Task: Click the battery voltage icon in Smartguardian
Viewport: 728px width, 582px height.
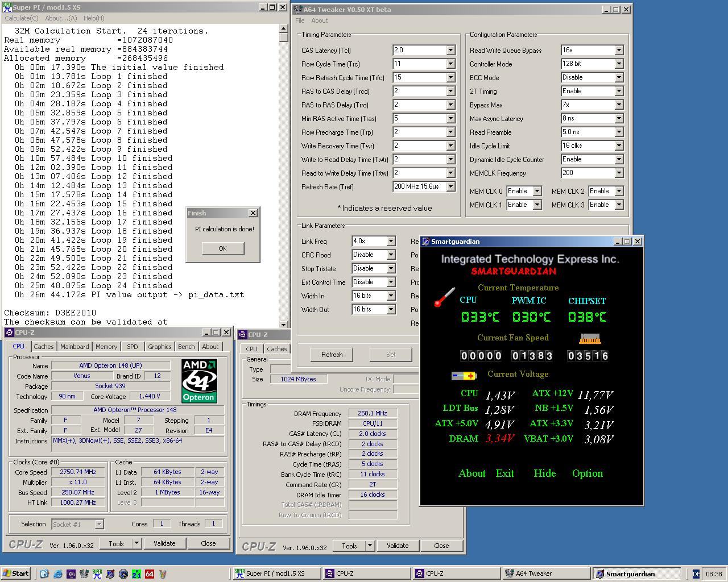Action: 464,376
